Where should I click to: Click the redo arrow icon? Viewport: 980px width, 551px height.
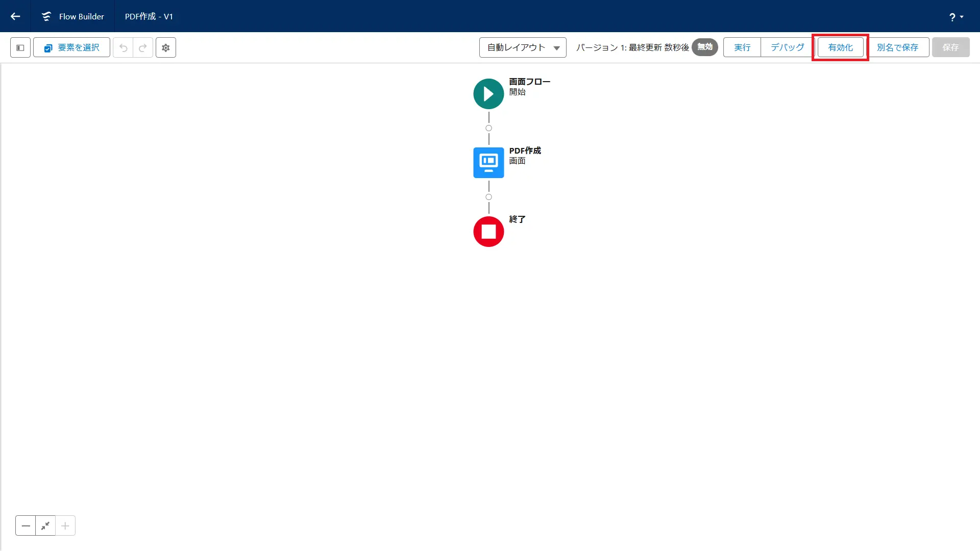143,47
